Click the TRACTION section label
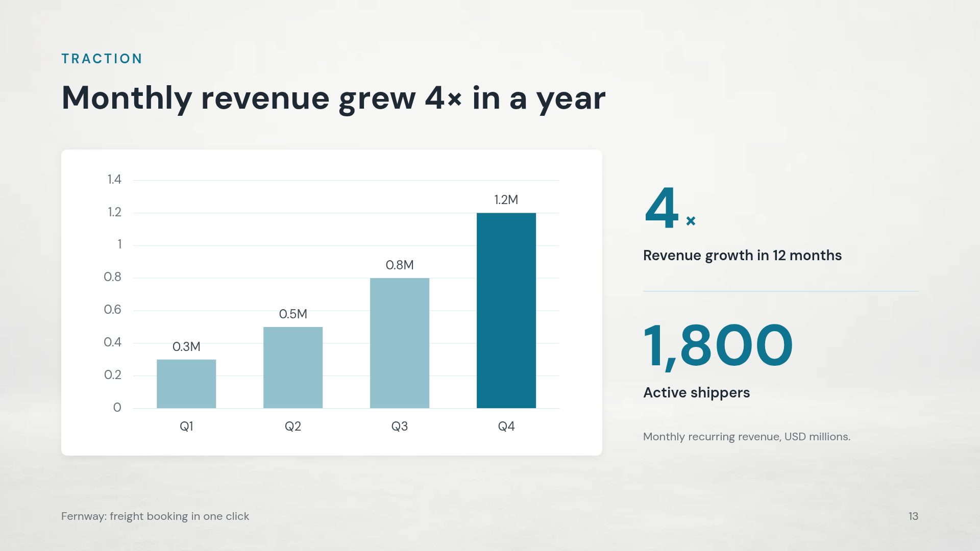Image resolution: width=980 pixels, height=551 pixels. pos(102,59)
